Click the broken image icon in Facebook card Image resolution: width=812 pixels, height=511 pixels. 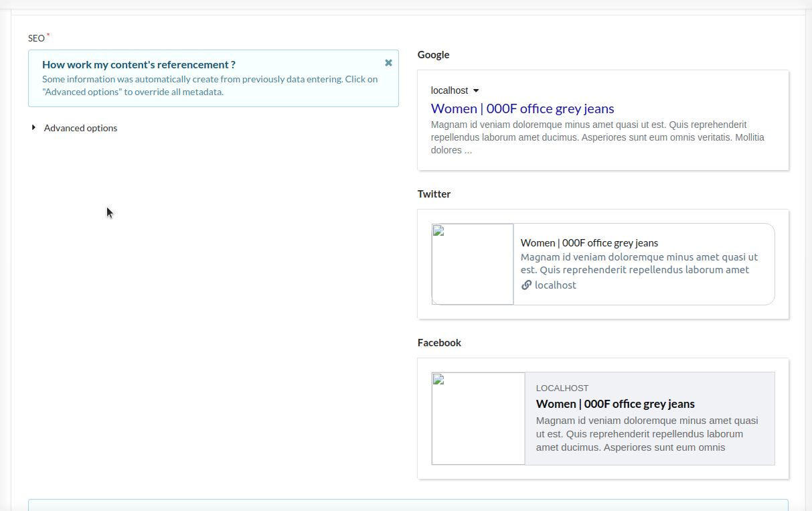pyautogui.click(x=439, y=380)
